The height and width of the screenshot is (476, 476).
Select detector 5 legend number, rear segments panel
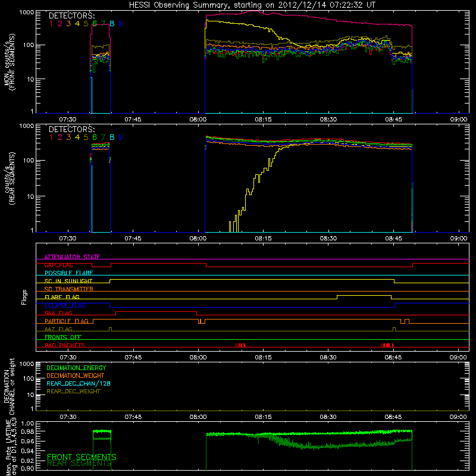(x=86, y=137)
